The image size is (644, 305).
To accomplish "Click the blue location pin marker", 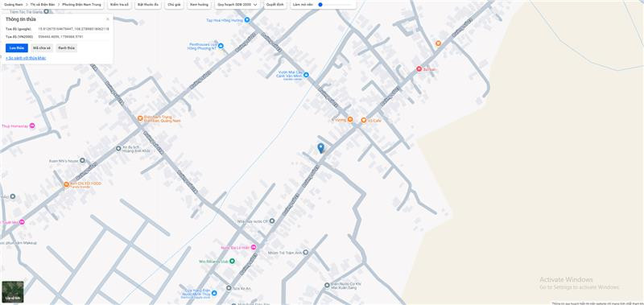I will [x=320, y=148].
